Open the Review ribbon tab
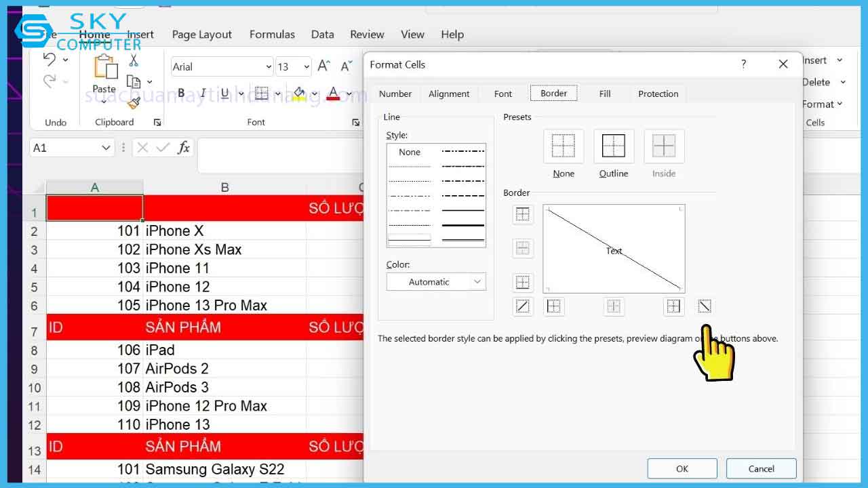 (x=367, y=35)
